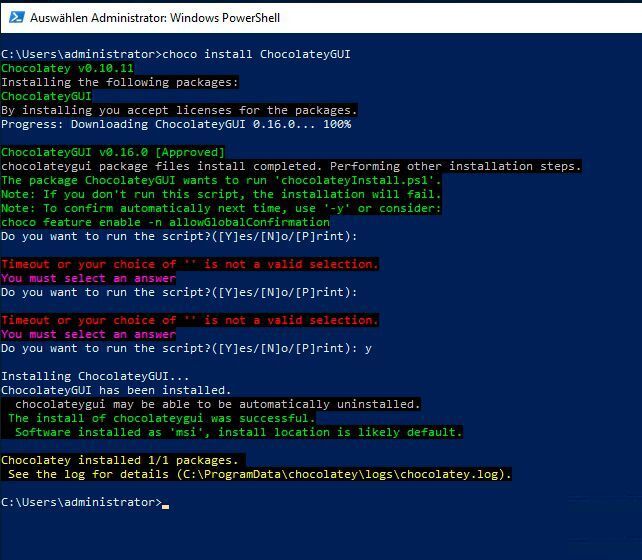642x560 pixels.
Task: Click the script prompt answered with 'y'
Action: [186, 348]
